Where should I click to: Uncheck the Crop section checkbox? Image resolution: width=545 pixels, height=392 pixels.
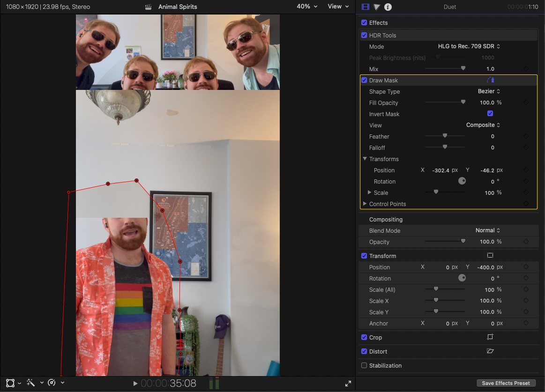(364, 337)
